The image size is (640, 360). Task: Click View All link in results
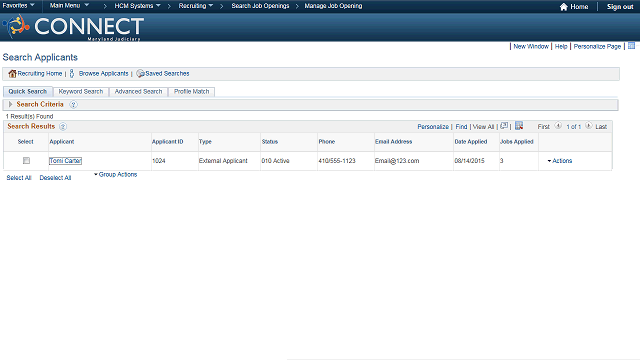click(483, 127)
